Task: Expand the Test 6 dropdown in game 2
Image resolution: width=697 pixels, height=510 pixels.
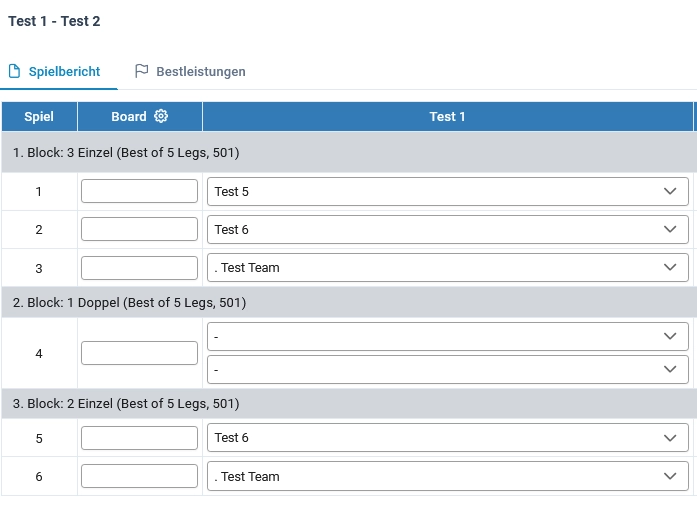Action: tap(448, 229)
